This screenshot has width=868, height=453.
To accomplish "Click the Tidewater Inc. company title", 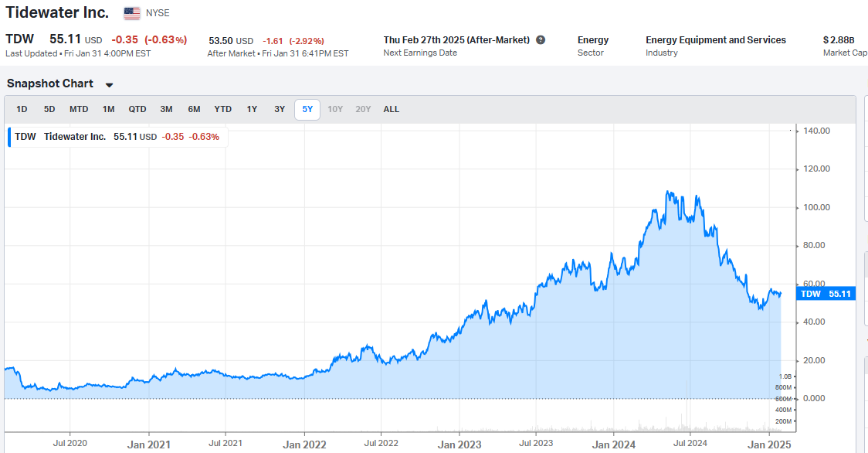I will (x=57, y=12).
